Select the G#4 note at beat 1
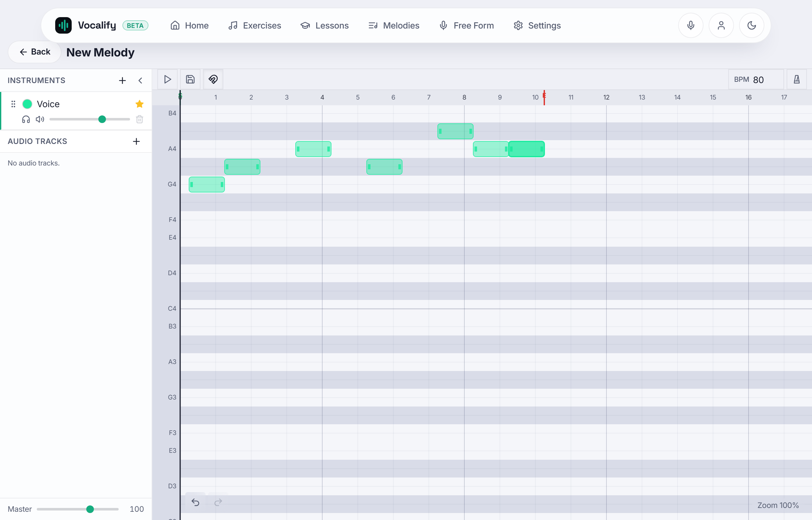Viewport: 812px width, 520px height. tap(242, 167)
